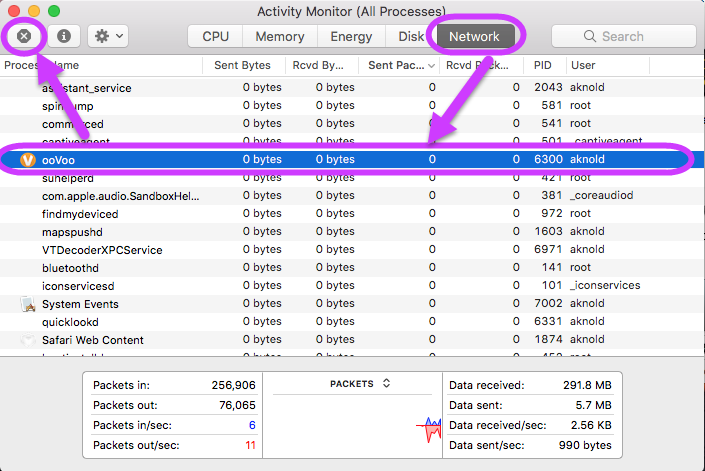Select the ooVoo app icon
The image size is (705, 471).
[x=27, y=160]
